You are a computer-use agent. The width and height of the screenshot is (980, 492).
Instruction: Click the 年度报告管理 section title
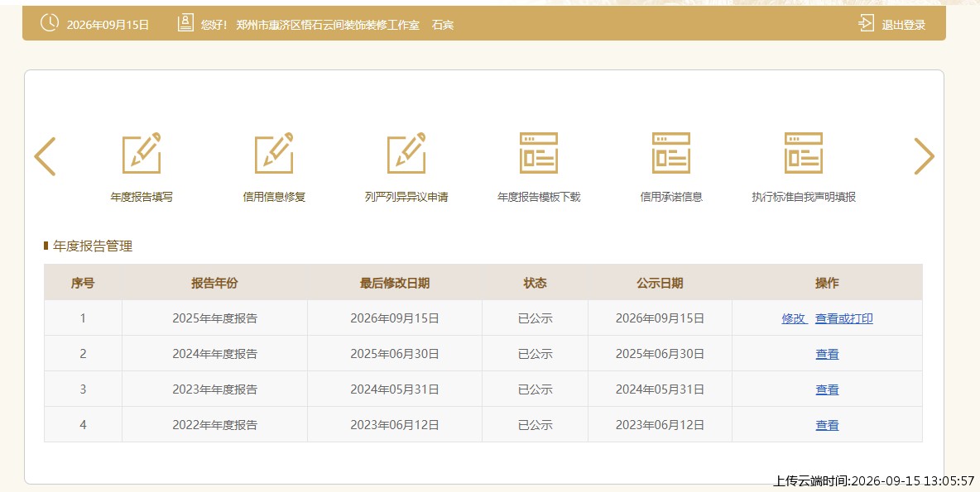93,246
